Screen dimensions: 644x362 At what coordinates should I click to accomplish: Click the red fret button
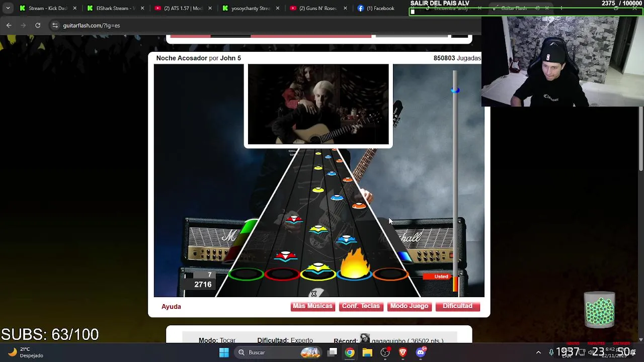(x=282, y=274)
